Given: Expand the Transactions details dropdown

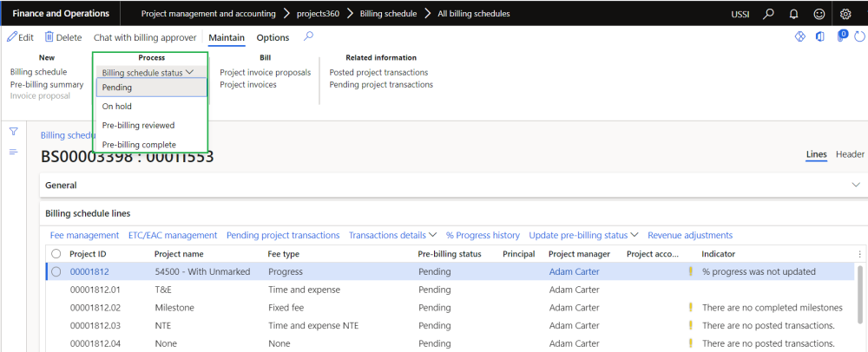Looking at the screenshot, I should (x=392, y=235).
